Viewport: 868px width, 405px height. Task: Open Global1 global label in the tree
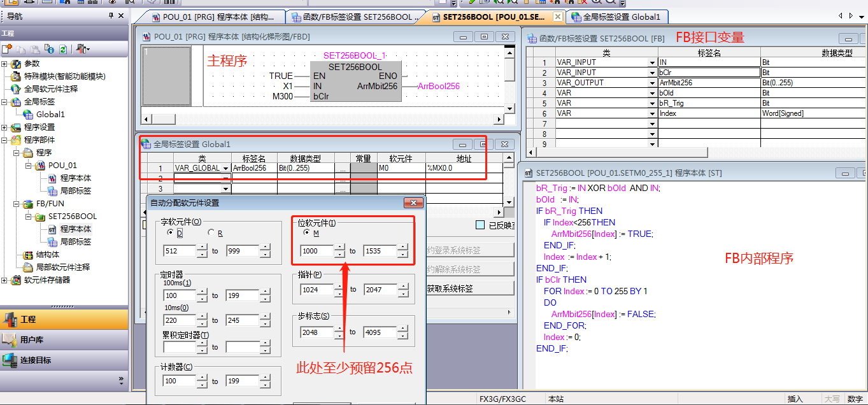coord(50,115)
